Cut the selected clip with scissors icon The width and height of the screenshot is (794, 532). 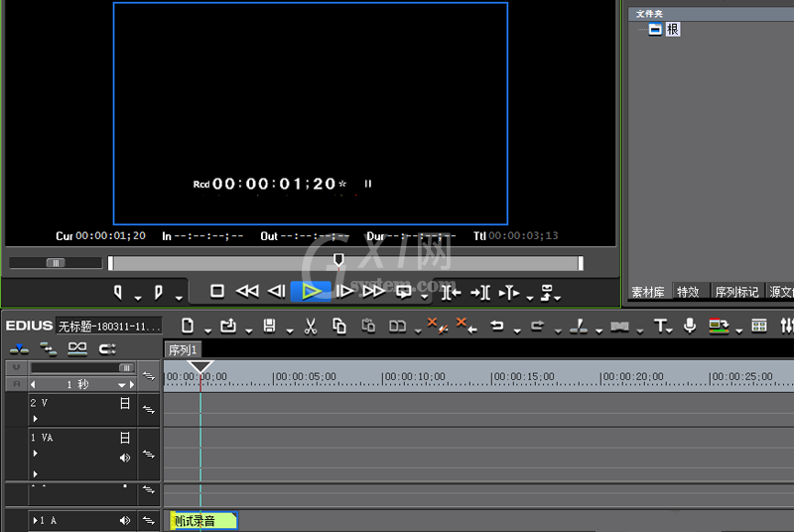311,326
